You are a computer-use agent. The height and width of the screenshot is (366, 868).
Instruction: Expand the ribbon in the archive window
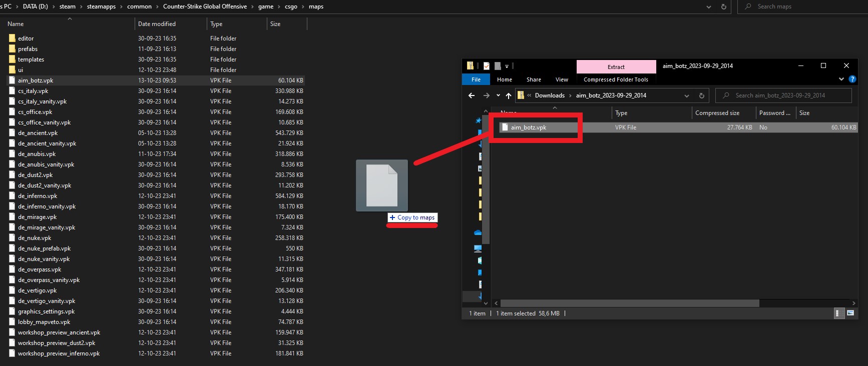(x=841, y=79)
